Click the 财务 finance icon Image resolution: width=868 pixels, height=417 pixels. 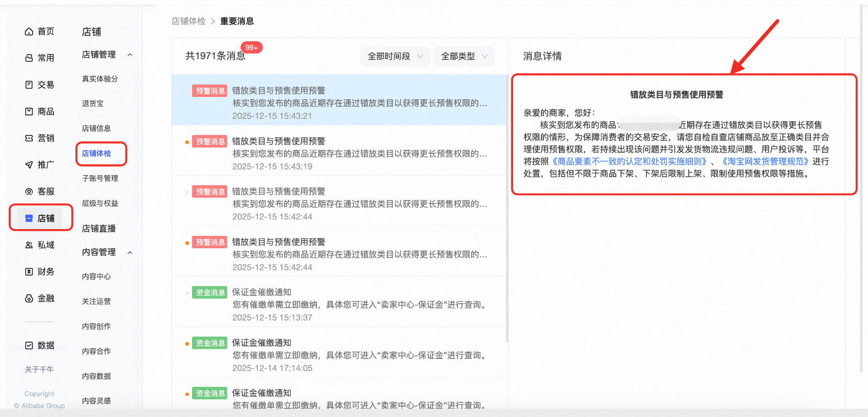click(29, 272)
